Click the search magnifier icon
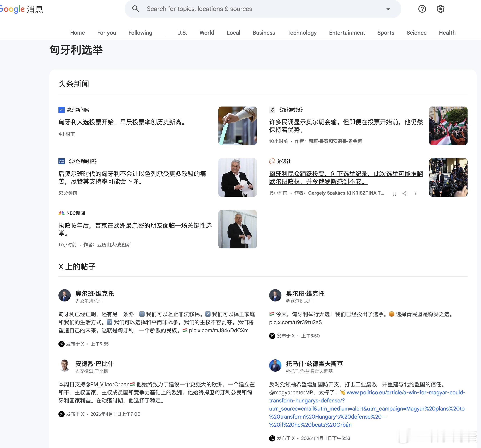The width and height of the screenshot is (481, 448). click(136, 9)
